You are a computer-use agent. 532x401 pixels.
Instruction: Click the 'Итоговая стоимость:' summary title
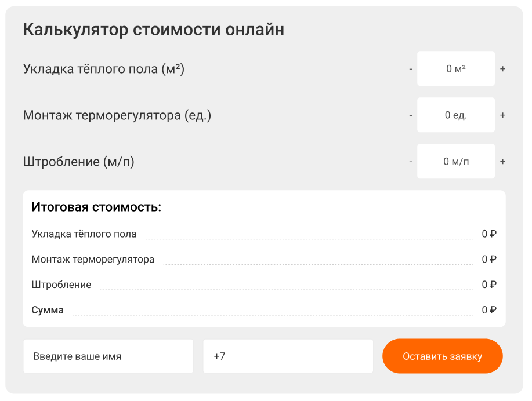(96, 207)
